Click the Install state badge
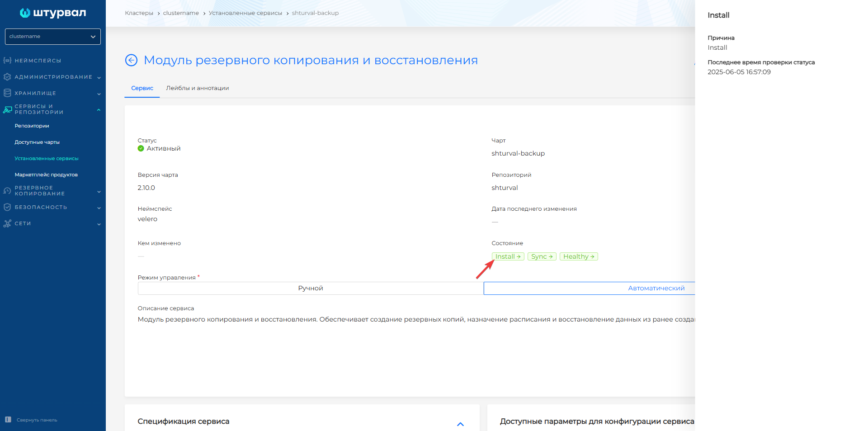Screen dimensions: 868x431 tap(508, 256)
